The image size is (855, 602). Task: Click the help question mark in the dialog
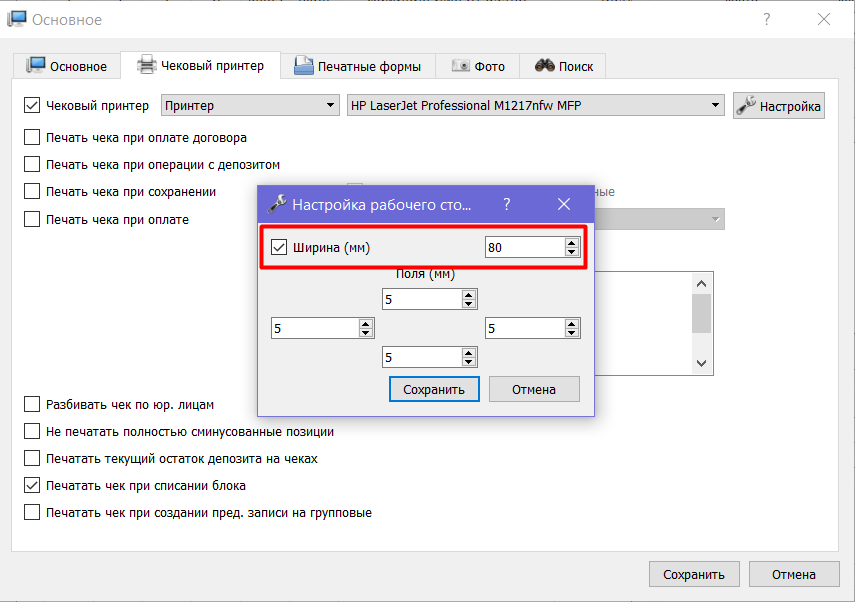[x=507, y=204]
